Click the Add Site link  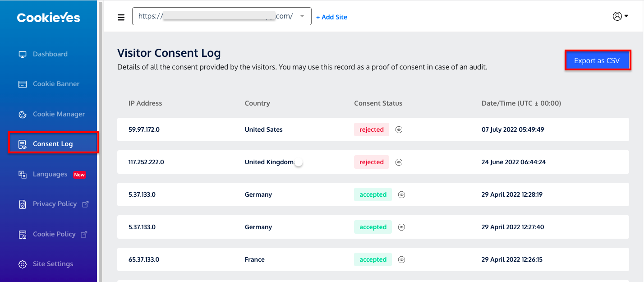click(331, 17)
